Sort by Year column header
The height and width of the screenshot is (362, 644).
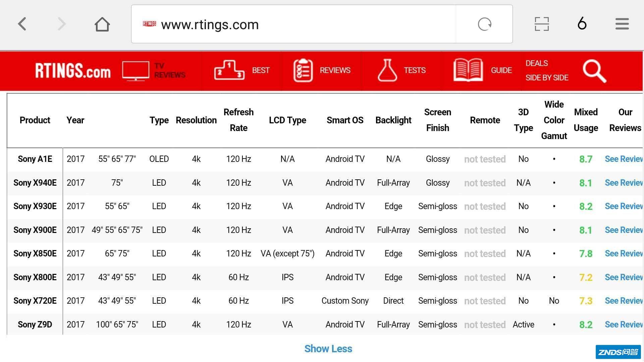(x=75, y=120)
